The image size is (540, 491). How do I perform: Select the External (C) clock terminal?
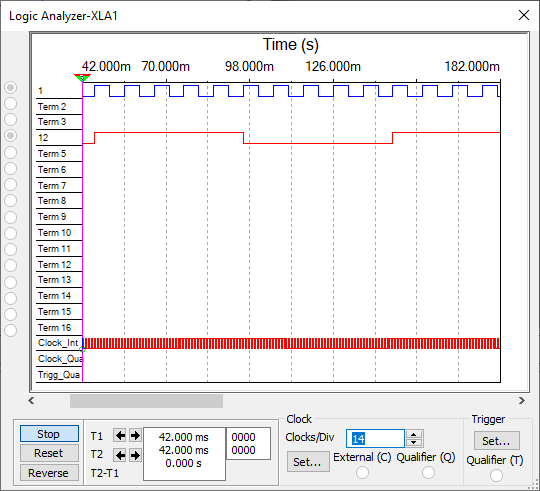[362, 472]
